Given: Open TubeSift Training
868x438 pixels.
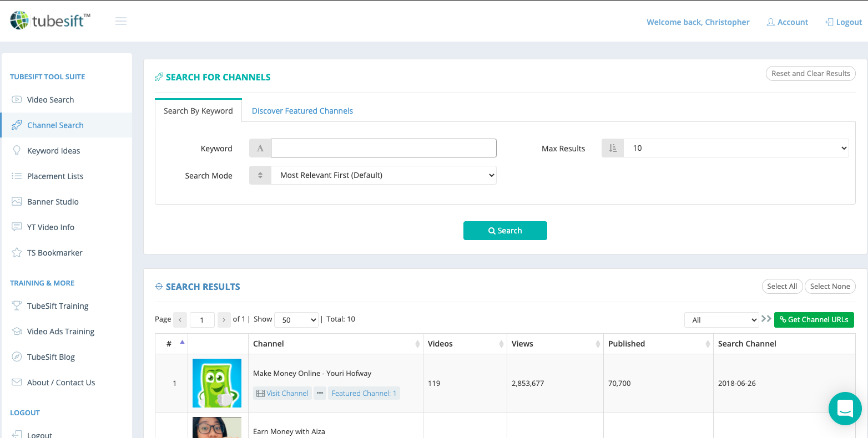Looking at the screenshot, I should [58, 305].
